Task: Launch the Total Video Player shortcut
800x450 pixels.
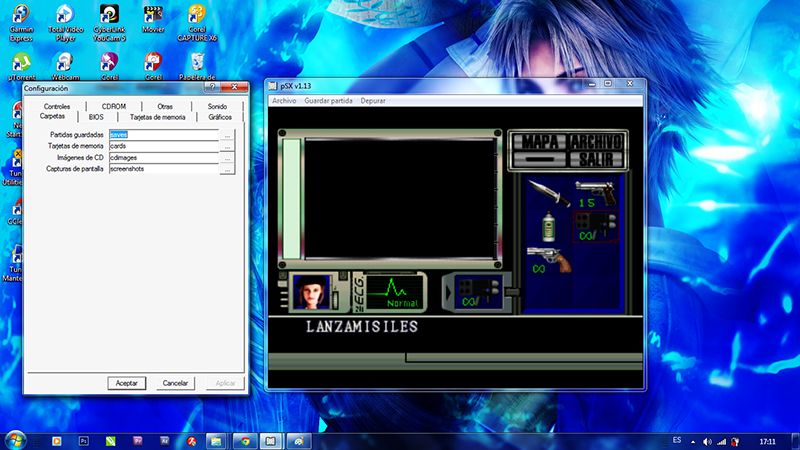Action: tap(65, 22)
